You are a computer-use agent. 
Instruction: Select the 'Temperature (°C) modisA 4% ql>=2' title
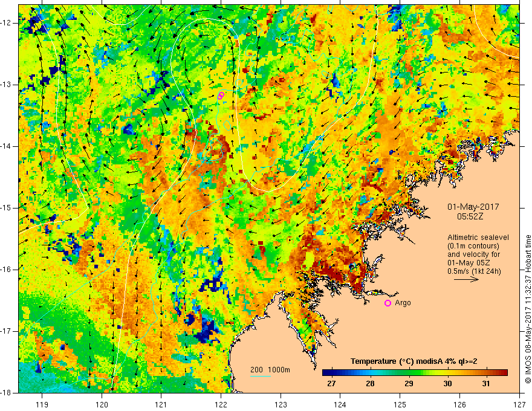point(414,361)
